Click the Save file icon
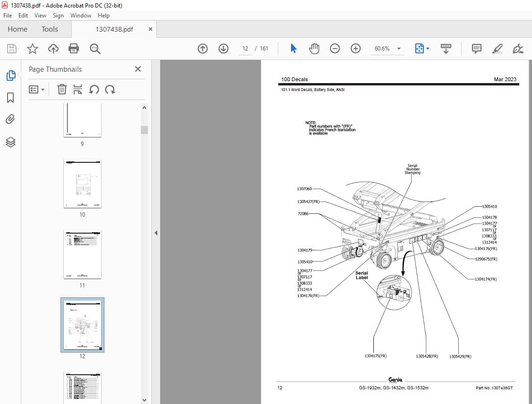 click(x=12, y=49)
